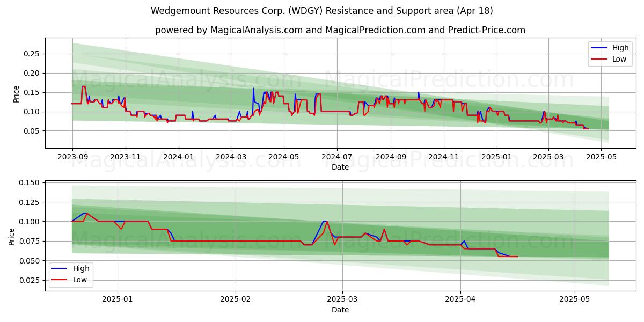Screen dimensions: 644x322
Task: Click the 2025-01 tick label on top chart
Action: click(496, 157)
